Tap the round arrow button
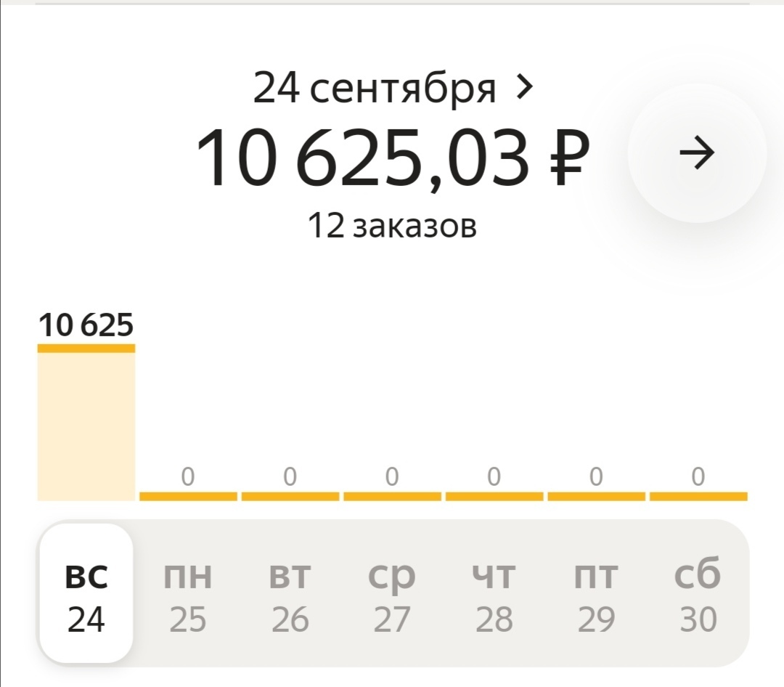The height and width of the screenshot is (687, 784). [x=697, y=153]
